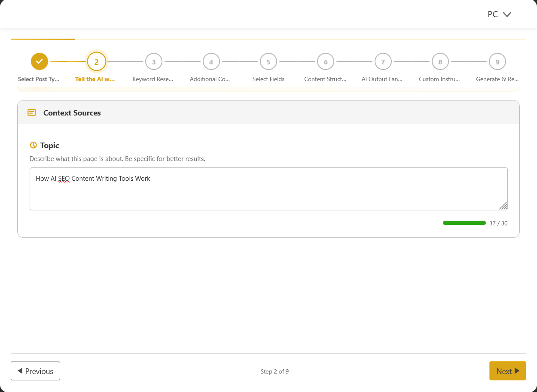This screenshot has height=392, width=537.
Task: Click the clock icon beside Topic
Action: [x=33, y=145]
